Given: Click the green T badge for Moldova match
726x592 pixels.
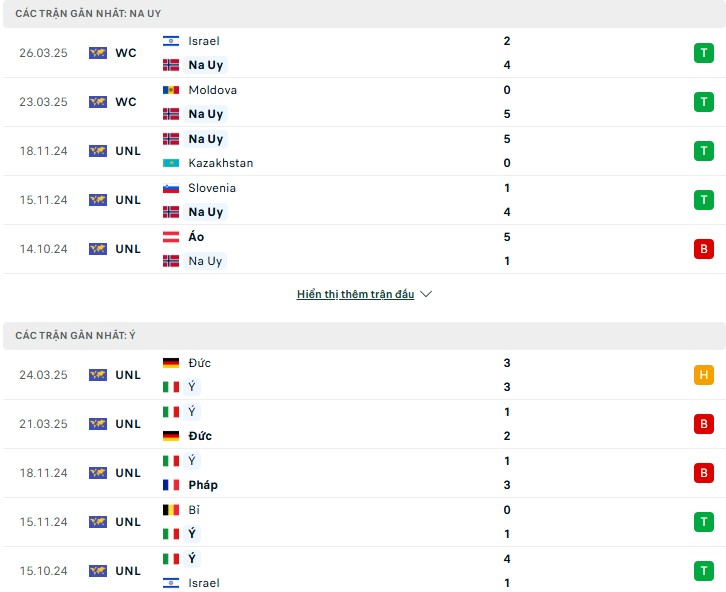Looking at the screenshot, I should tap(704, 102).
